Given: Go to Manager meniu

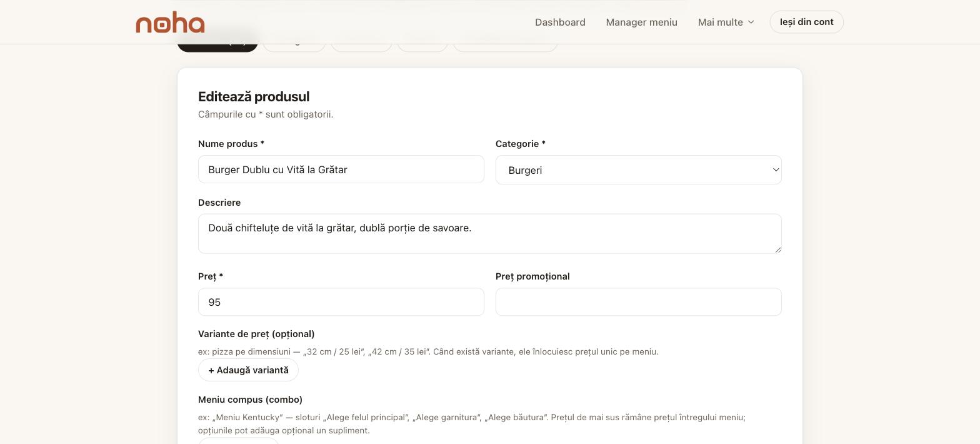Looking at the screenshot, I should [641, 22].
